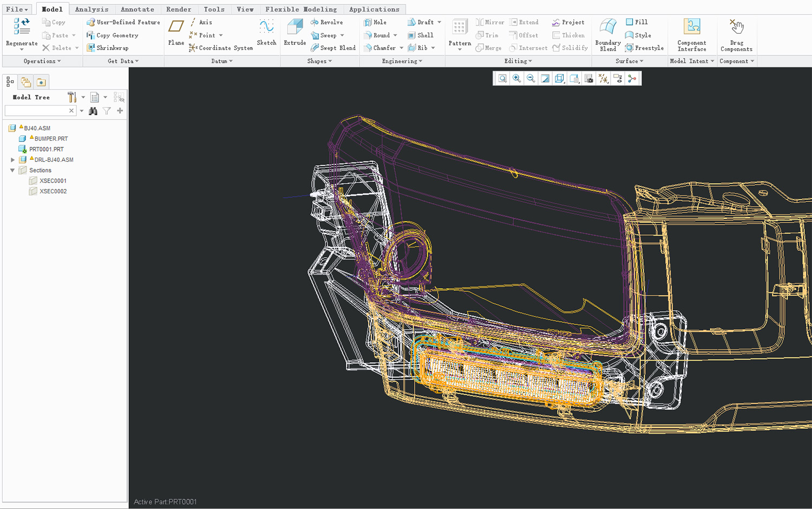Click the Refit zoom icon in the view toolbar
The height and width of the screenshot is (509, 812).
pos(502,79)
